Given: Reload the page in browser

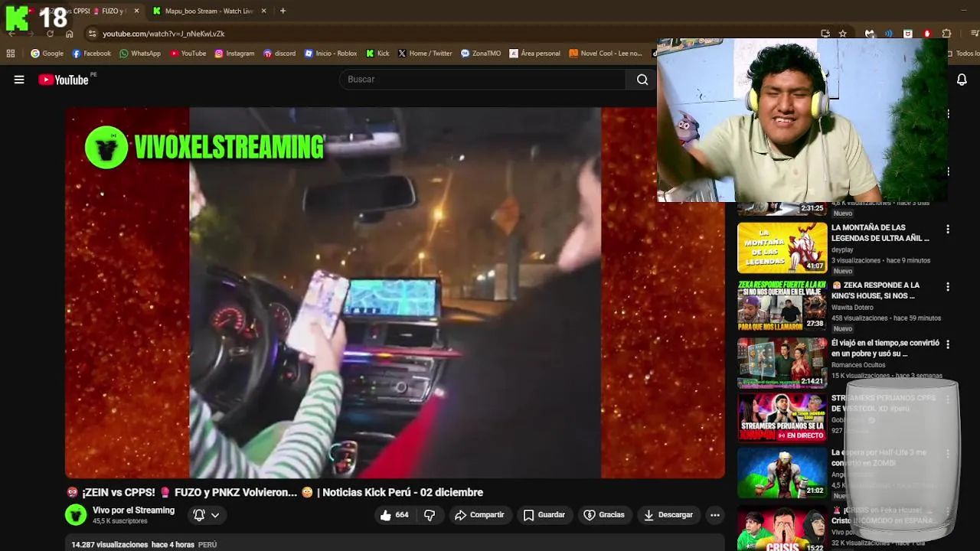Looking at the screenshot, I should (x=50, y=34).
